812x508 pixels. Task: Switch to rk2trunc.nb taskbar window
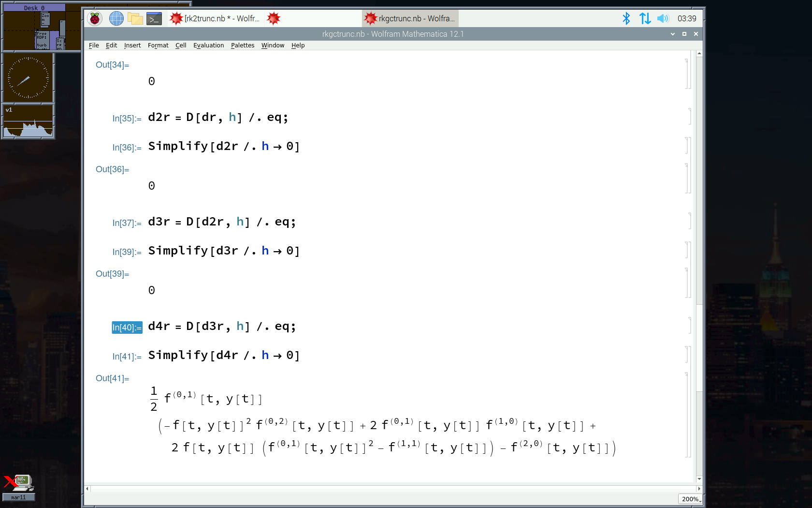pos(215,18)
